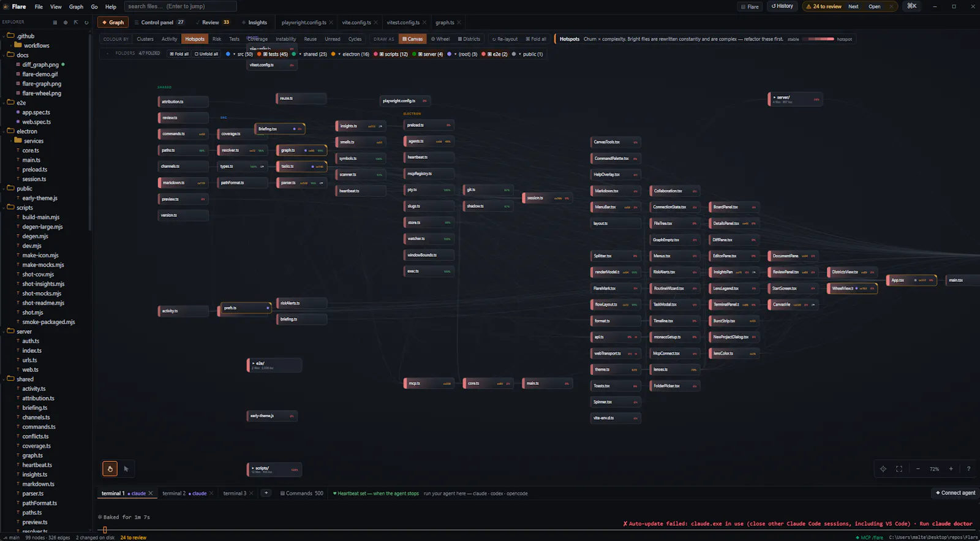Viewport: 980px width, 541px height.
Task: Select the App.tsx graph node
Action: tap(911, 280)
